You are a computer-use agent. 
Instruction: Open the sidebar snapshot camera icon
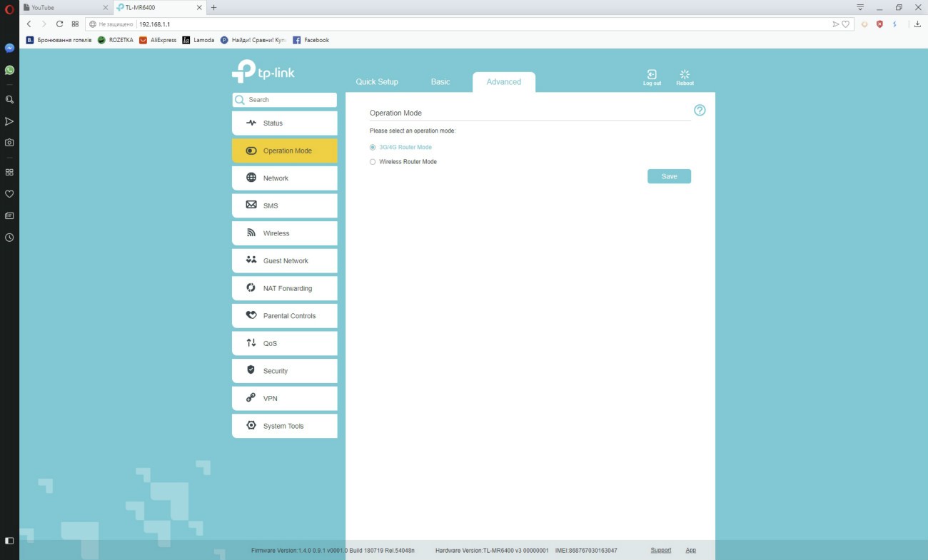9,143
